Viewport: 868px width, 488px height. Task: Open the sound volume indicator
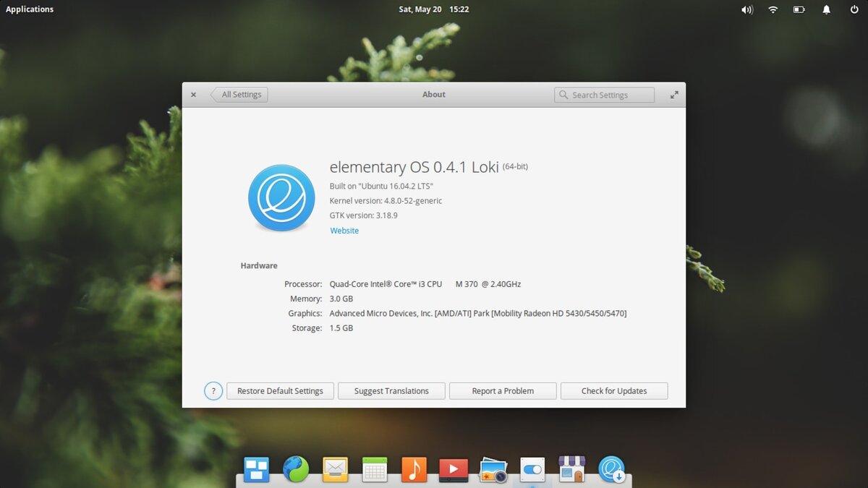pos(747,9)
